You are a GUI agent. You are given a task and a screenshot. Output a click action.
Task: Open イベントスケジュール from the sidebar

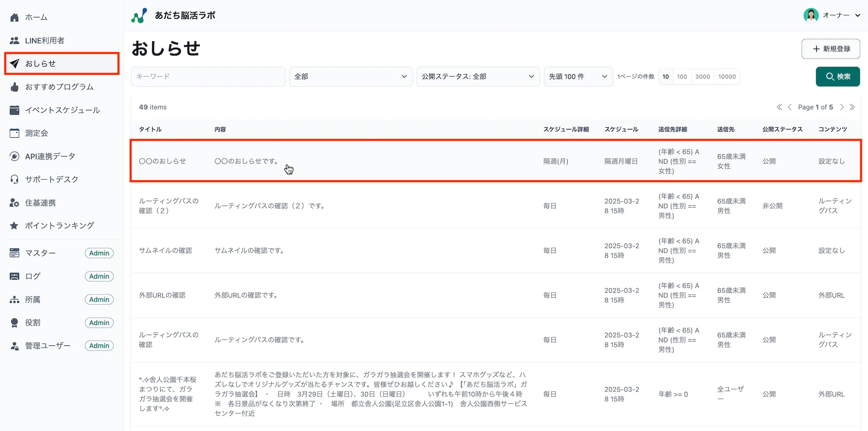(x=63, y=110)
